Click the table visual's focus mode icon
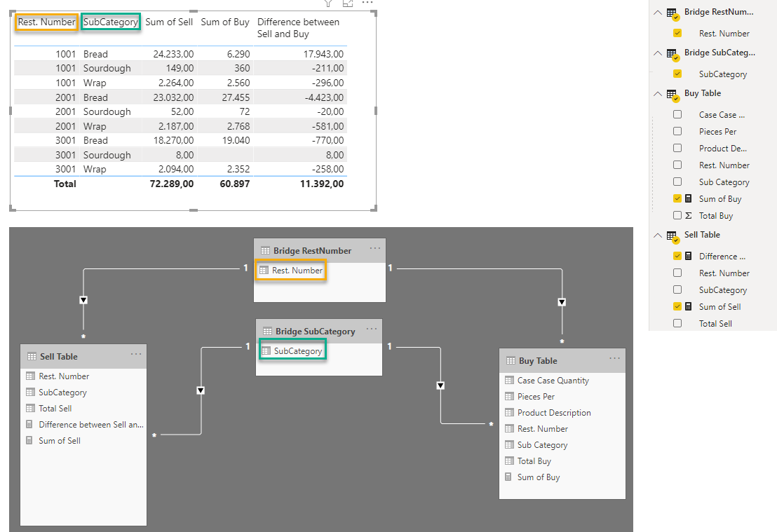Viewport: 777px width, 532px height. [x=348, y=3]
